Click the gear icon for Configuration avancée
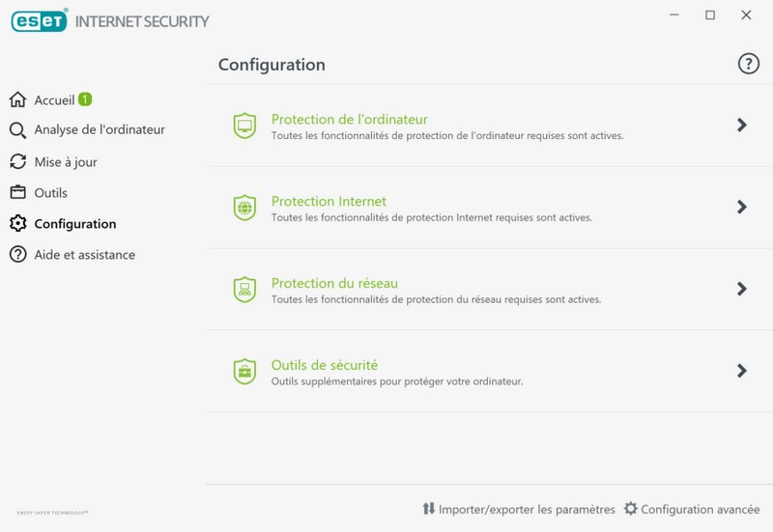 pos(631,509)
